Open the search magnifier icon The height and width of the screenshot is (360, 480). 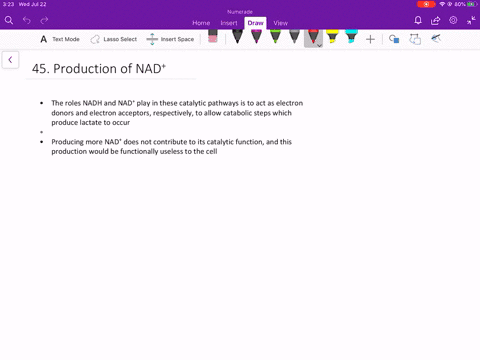tap(9, 20)
